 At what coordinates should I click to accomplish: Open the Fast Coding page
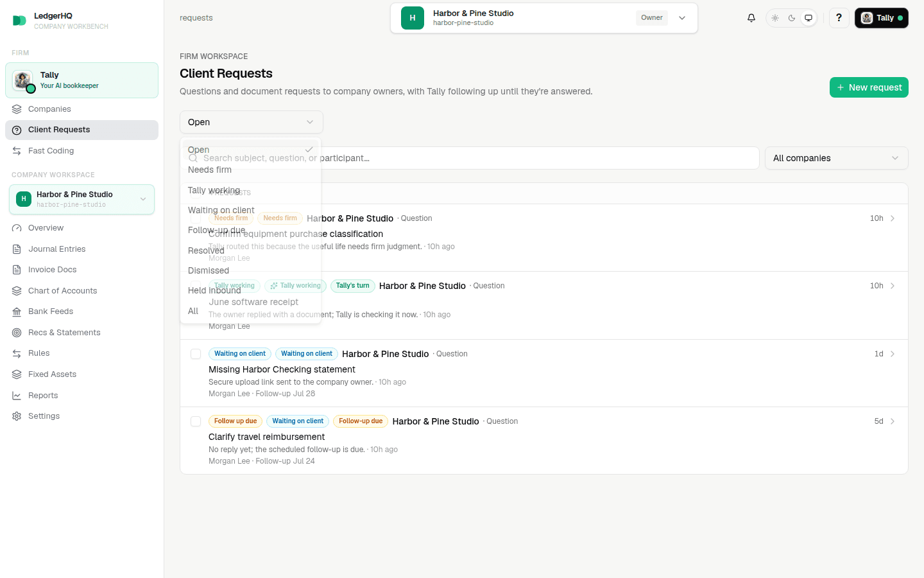81,151
